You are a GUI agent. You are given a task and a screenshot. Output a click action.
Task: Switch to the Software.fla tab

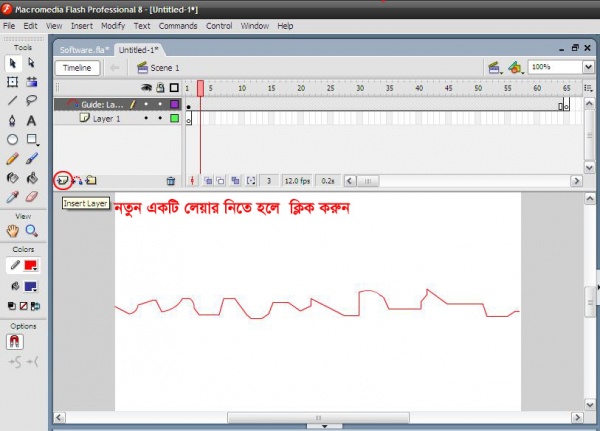(84, 50)
